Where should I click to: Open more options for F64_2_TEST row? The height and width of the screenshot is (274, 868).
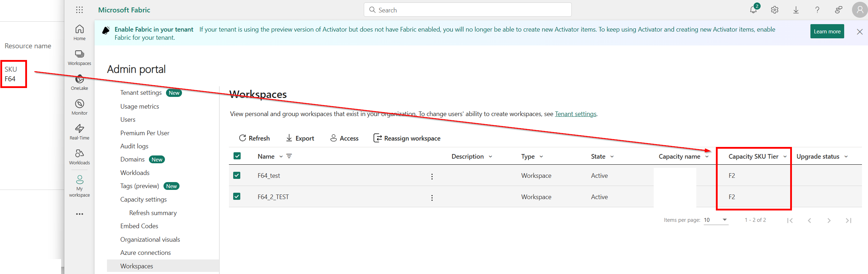[432, 198]
